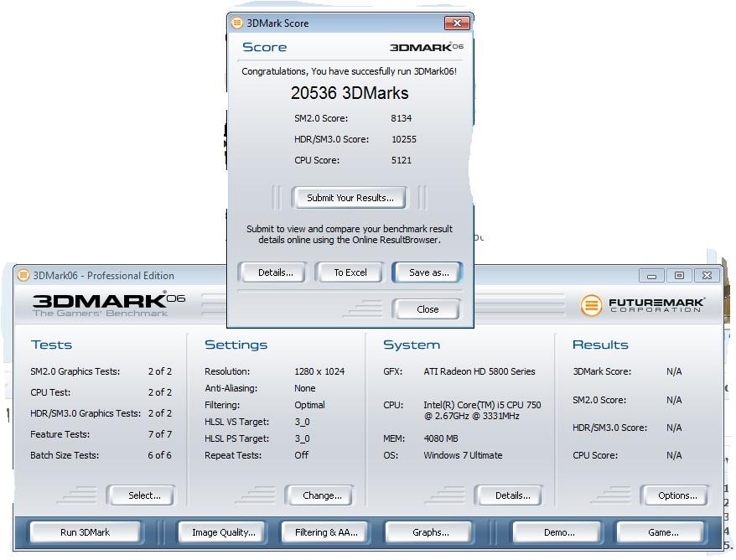
Task: Click the 3DMark Score N/A value in Results
Action: tap(674, 371)
